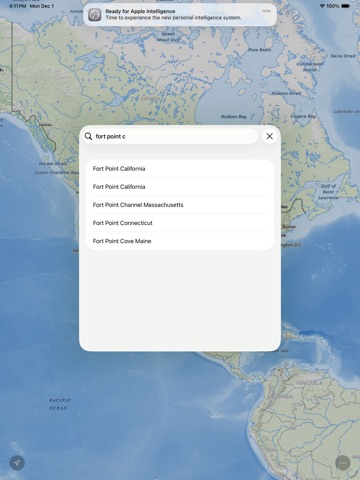Tap the Settings icon in the notification banner
360x480 pixels.
(x=95, y=15)
